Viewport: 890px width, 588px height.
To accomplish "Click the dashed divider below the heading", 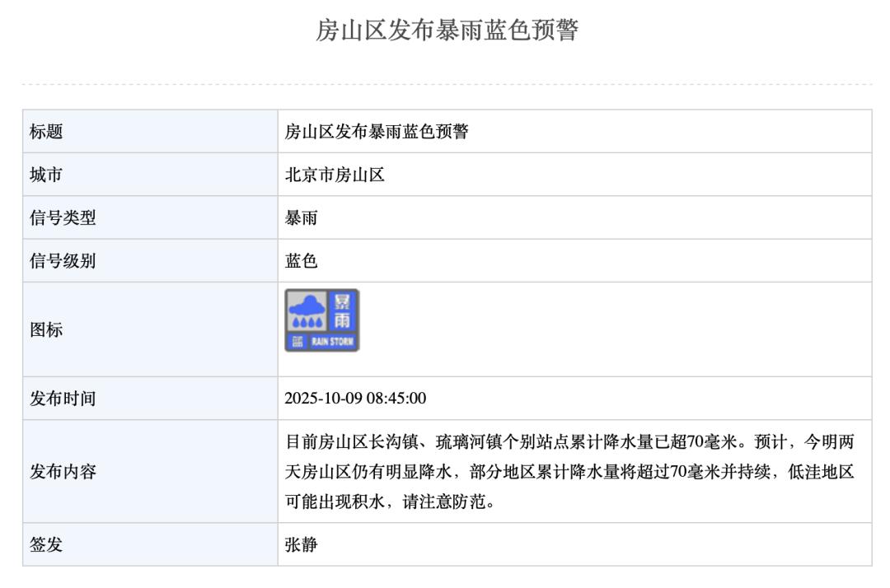I will [447, 84].
